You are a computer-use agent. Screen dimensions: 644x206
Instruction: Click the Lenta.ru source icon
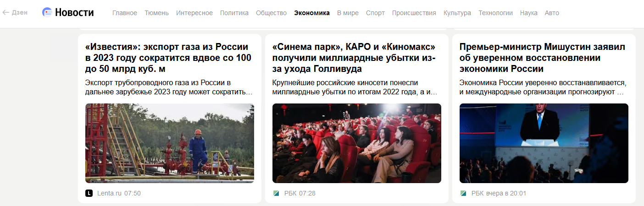[x=89, y=193]
